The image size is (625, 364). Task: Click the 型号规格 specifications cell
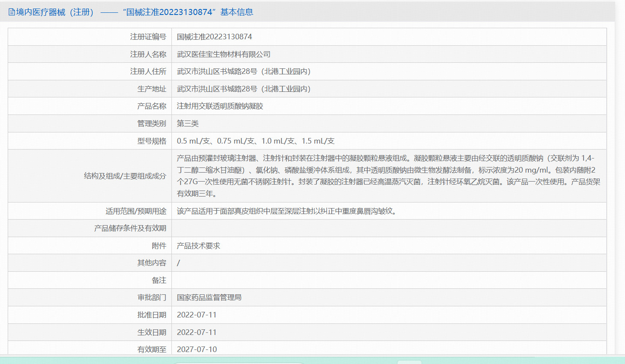(255, 141)
